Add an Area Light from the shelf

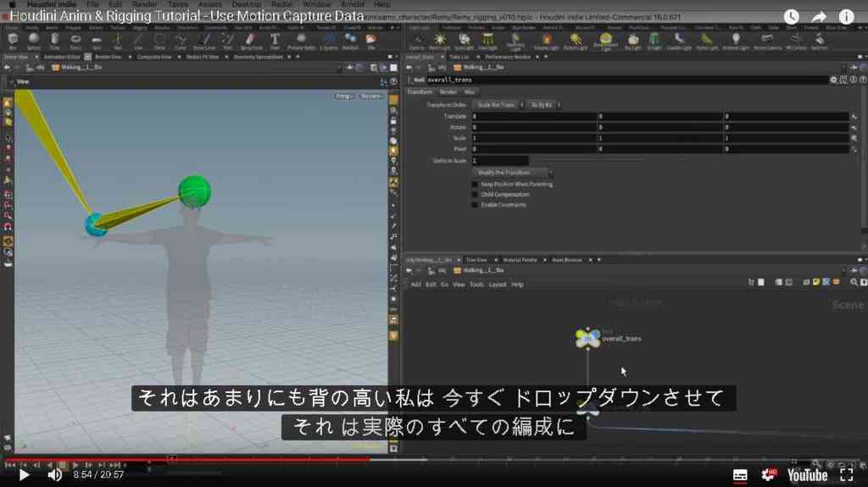[487, 41]
